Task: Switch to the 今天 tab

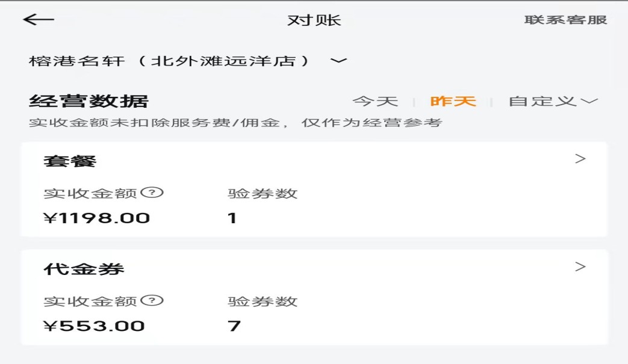Action: [x=375, y=101]
